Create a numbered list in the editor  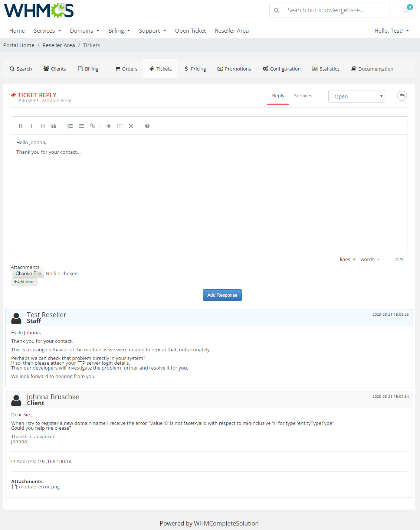[x=70, y=126]
